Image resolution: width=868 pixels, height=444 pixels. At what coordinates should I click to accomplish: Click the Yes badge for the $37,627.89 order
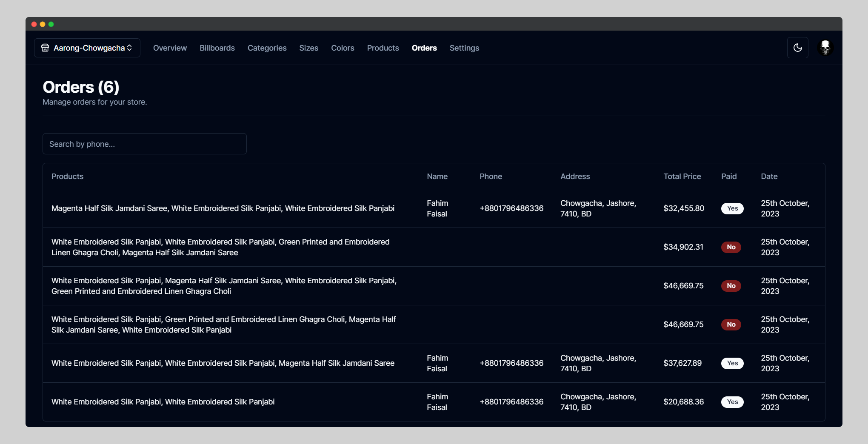coord(732,363)
